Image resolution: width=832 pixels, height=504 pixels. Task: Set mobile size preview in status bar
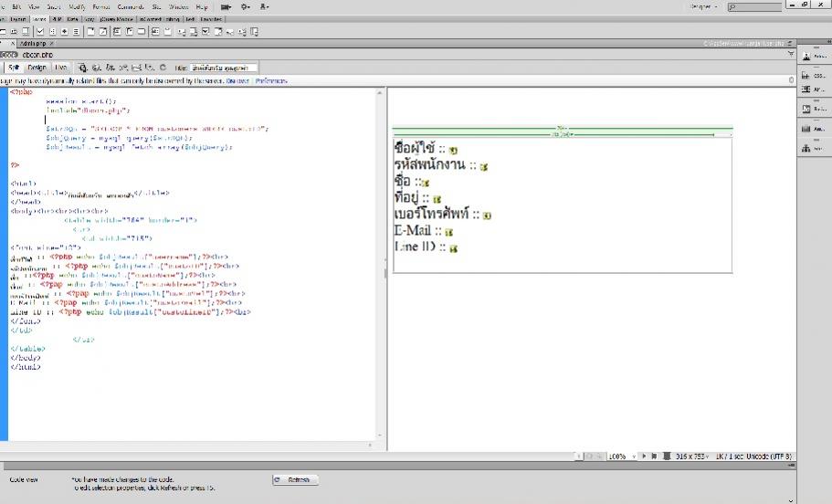point(644,456)
